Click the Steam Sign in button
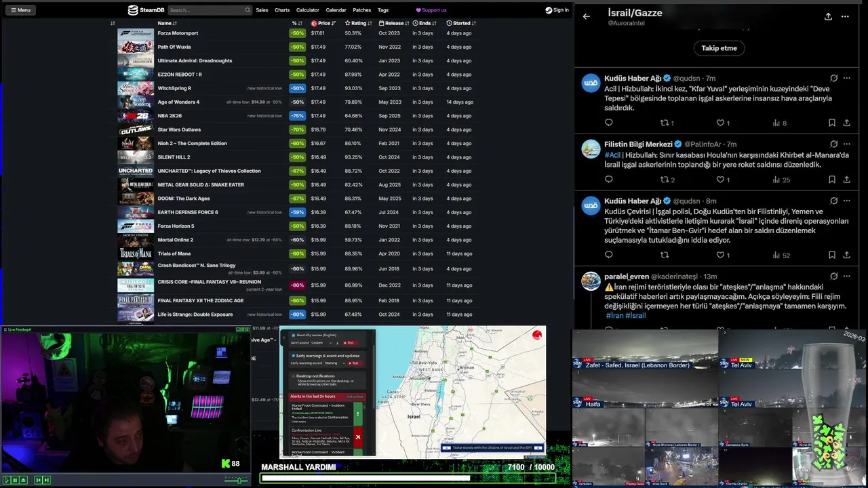The height and width of the screenshot is (488, 868). (x=557, y=10)
